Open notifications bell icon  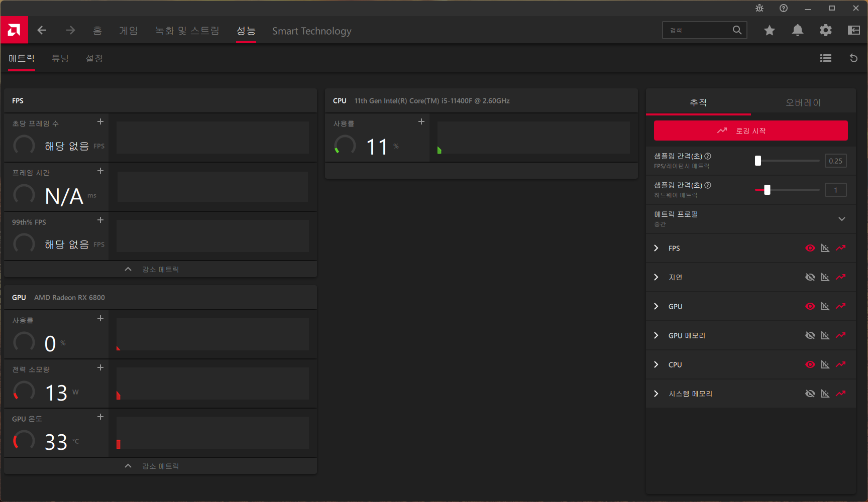click(798, 31)
